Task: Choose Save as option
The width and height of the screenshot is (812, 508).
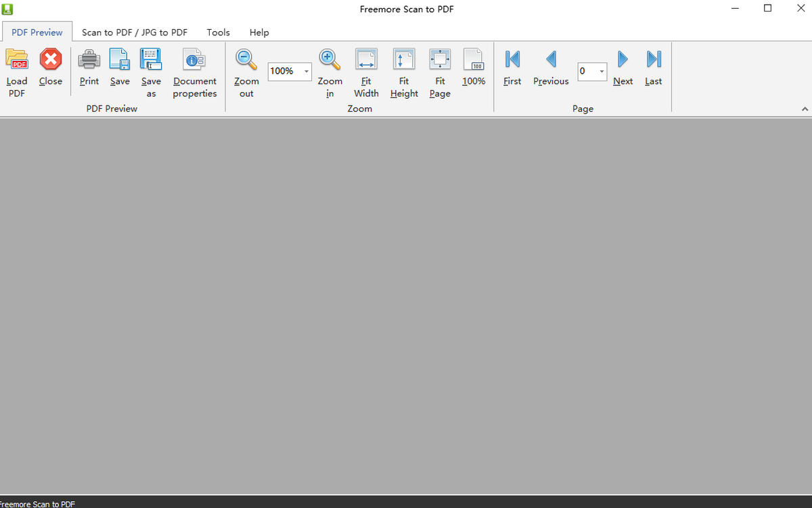Action: (151, 73)
